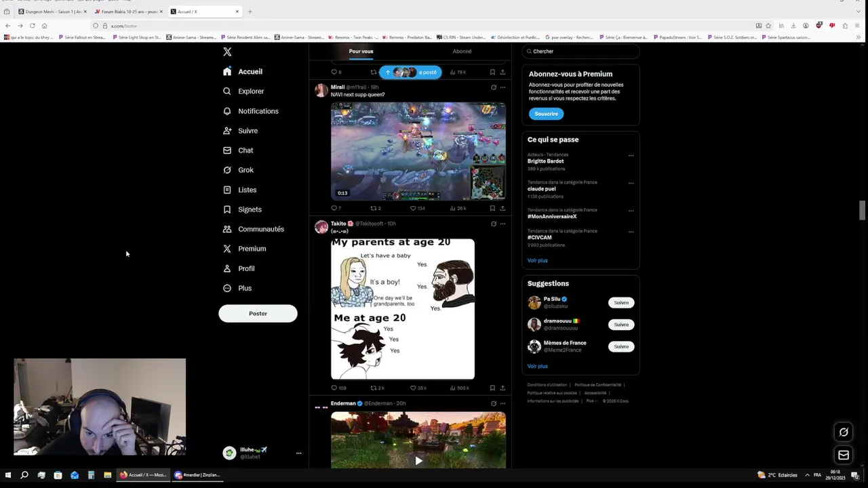Share Mirali's post

pos(502,208)
